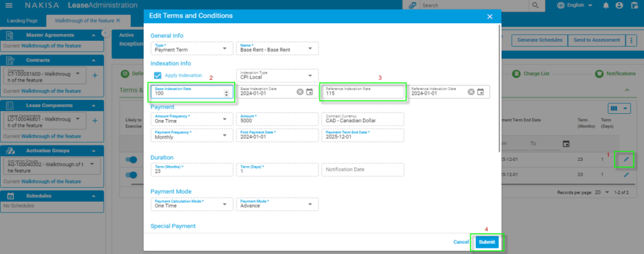Click the Cancel link in dialog
The height and width of the screenshot is (254, 644).
461,242
